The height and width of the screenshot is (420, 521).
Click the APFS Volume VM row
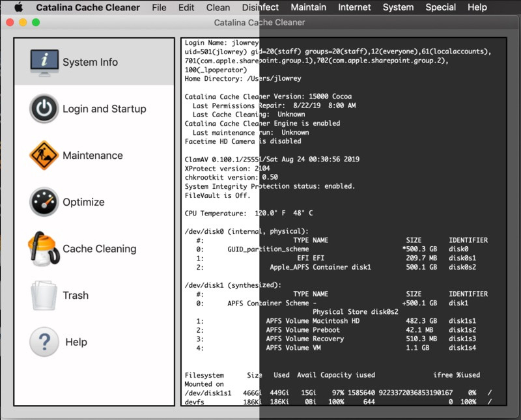click(x=337, y=348)
